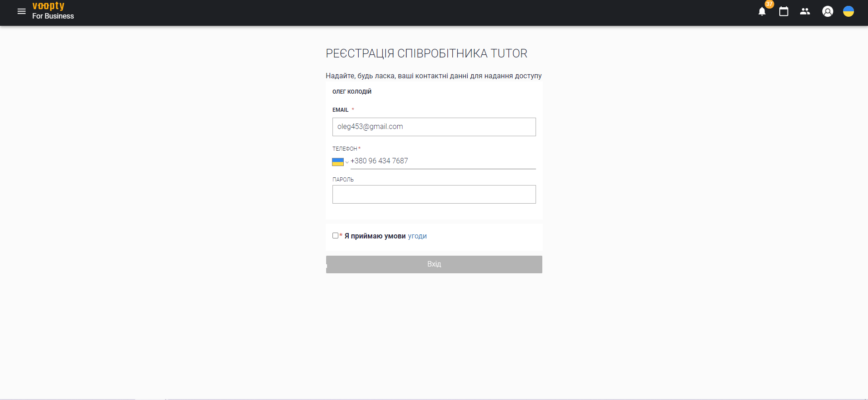
Task: Click the voopty logo
Action: tap(48, 6)
